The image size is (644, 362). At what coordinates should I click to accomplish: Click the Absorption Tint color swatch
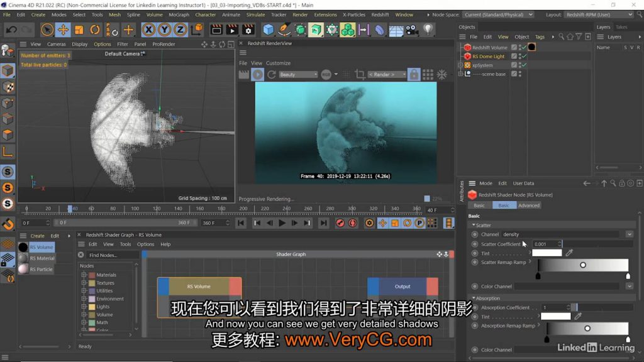coord(555,317)
